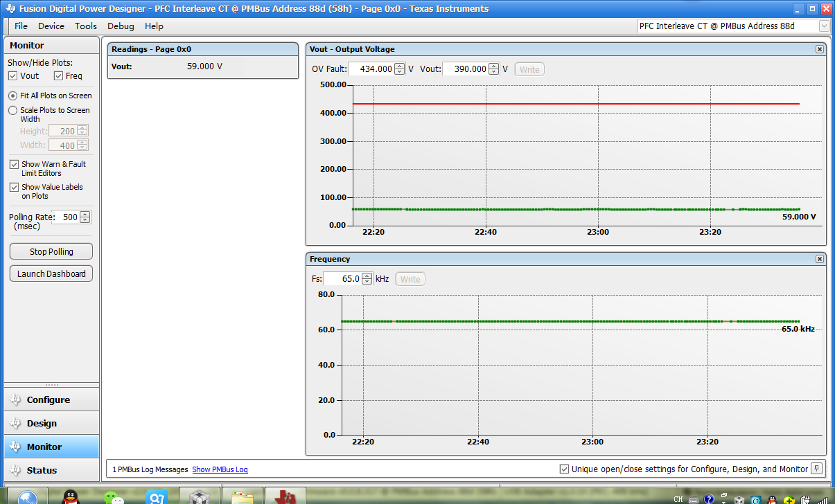835x504 pixels.
Task: Click the pin icon beside Unique settings
Action: [x=817, y=469]
